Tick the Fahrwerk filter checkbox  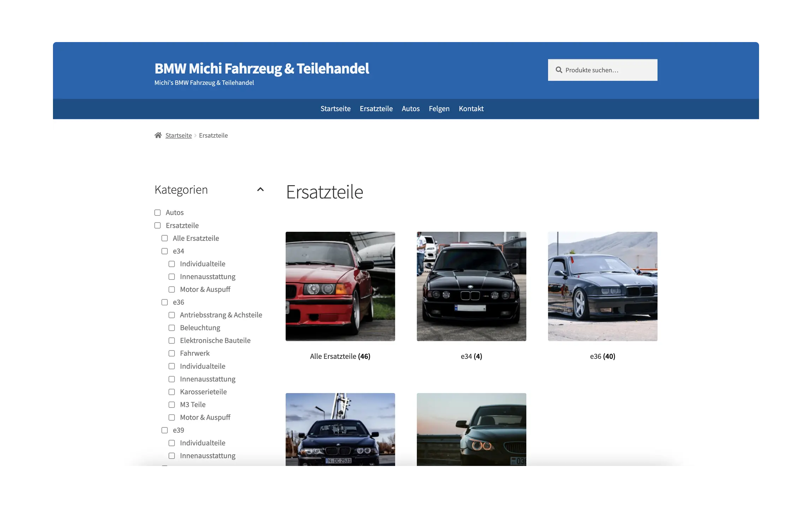pos(172,353)
